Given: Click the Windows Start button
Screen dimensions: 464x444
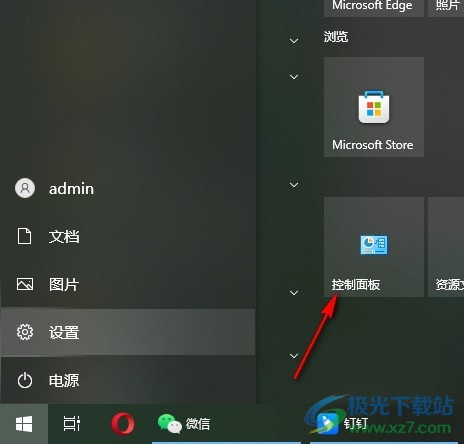Looking at the screenshot, I should (x=24, y=424).
